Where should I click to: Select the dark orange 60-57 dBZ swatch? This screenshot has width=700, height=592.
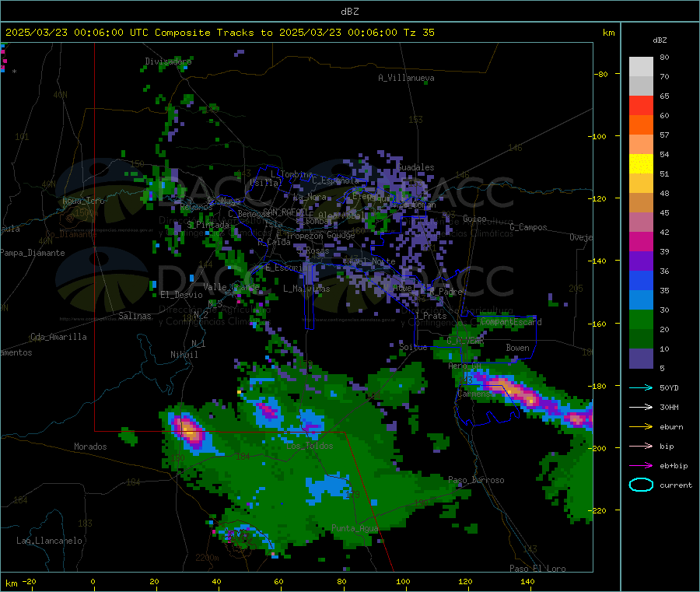(x=641, y=125)
